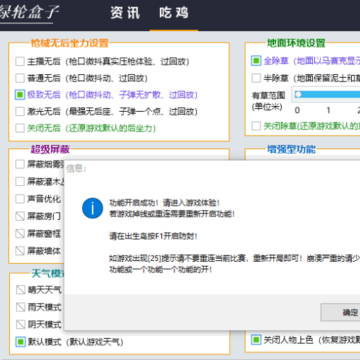
Task: Enable 声音优化 checkbox
Action: [x=20, y=199]
